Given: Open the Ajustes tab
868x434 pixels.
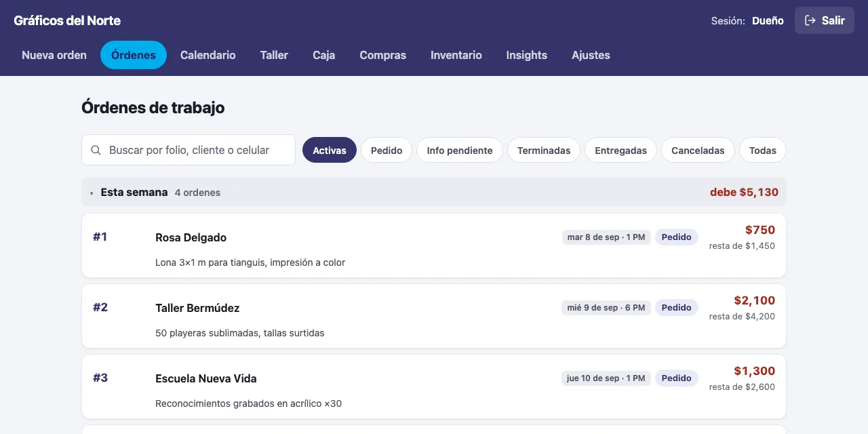Looking at the screenshot, I should click(591, 55).
